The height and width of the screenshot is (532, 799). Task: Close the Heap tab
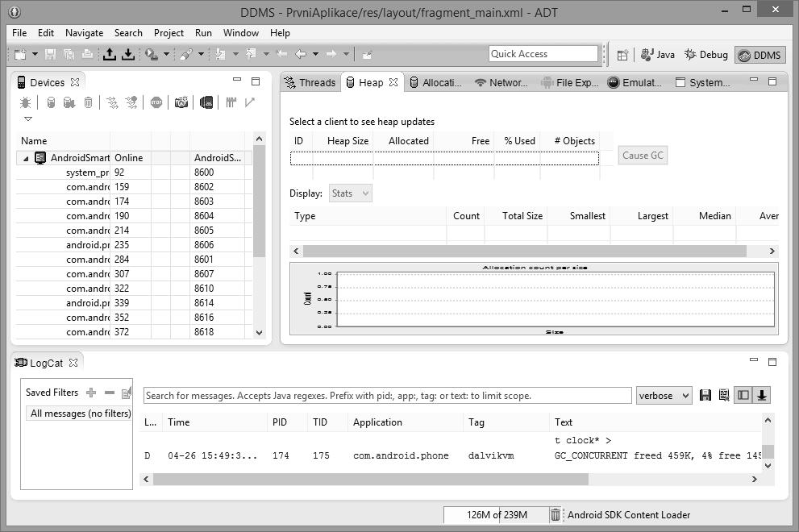click(x=393, y=82)
